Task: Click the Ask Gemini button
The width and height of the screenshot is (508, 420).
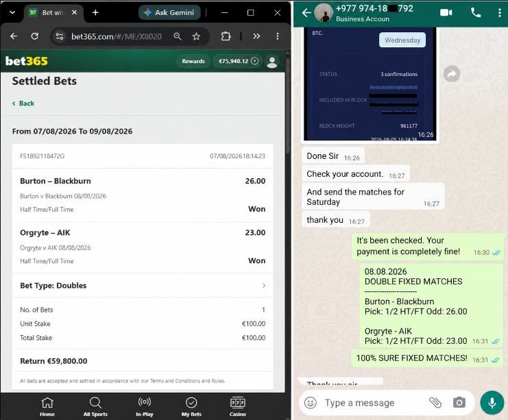Action: tap(169, 12)
